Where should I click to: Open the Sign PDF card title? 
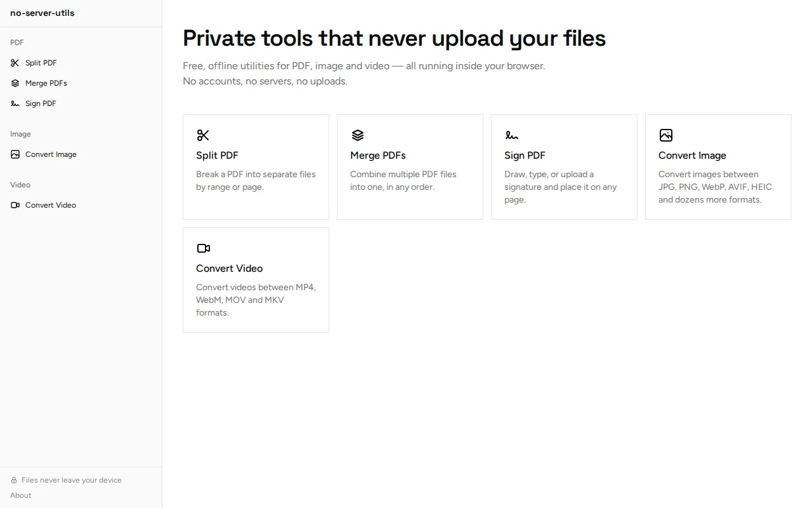click(x=525, y=156)
